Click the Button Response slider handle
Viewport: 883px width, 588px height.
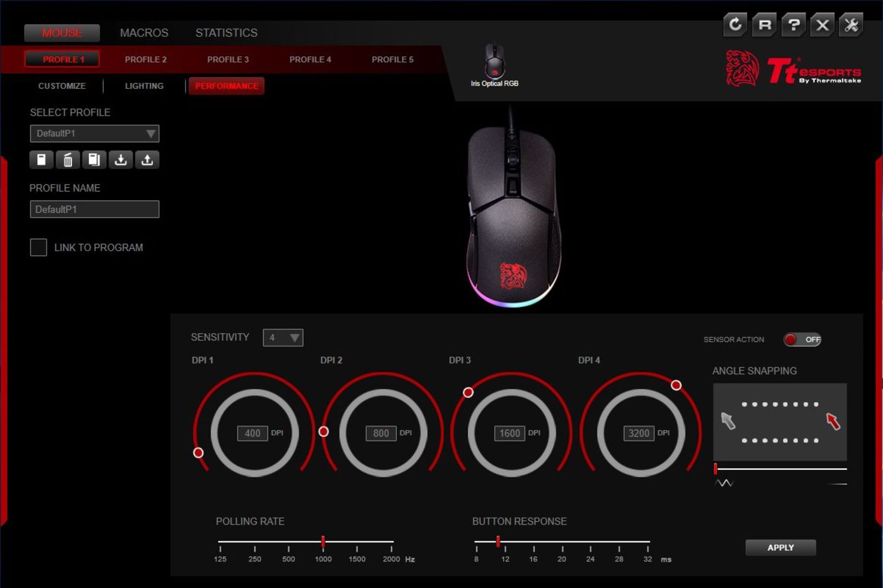click(498, 541)
